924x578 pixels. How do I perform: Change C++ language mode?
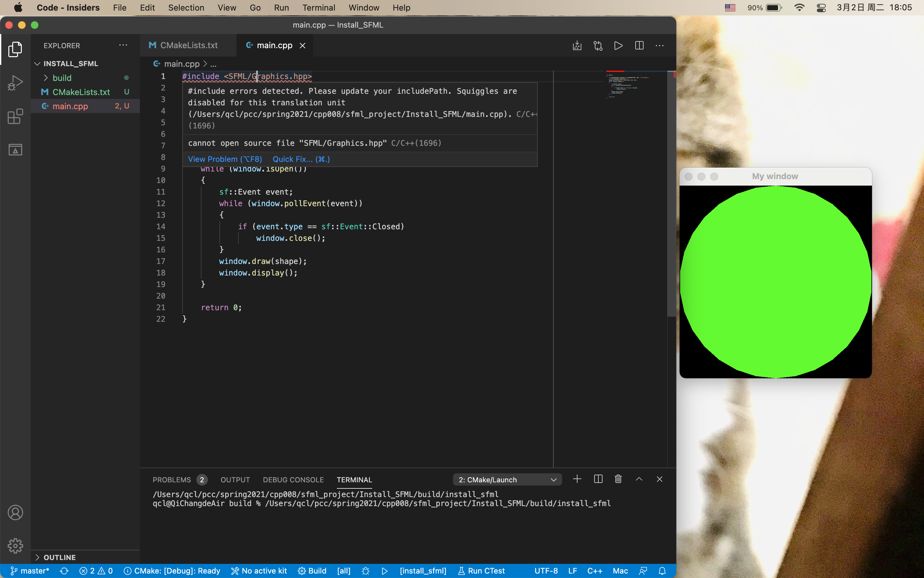[x=595, y=571]
